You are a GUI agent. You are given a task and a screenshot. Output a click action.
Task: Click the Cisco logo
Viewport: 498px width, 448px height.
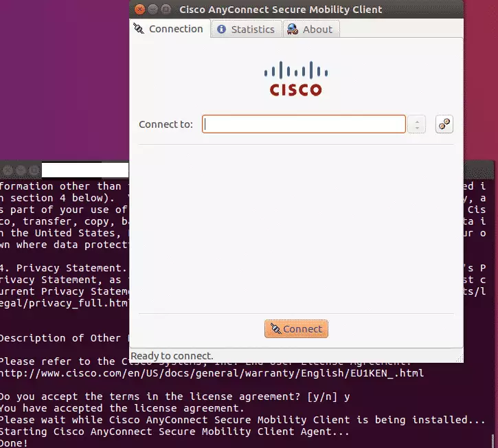[295, 78]
